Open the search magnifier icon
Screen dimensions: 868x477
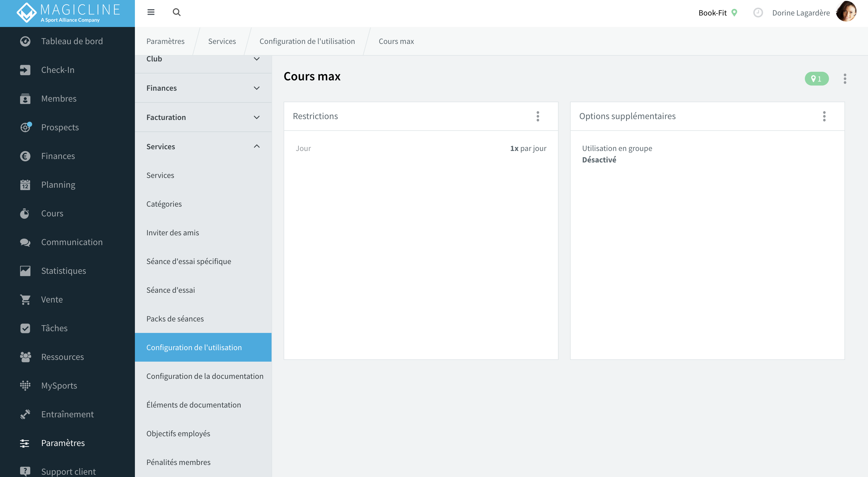pyautogui.click(x=177, y=12)
